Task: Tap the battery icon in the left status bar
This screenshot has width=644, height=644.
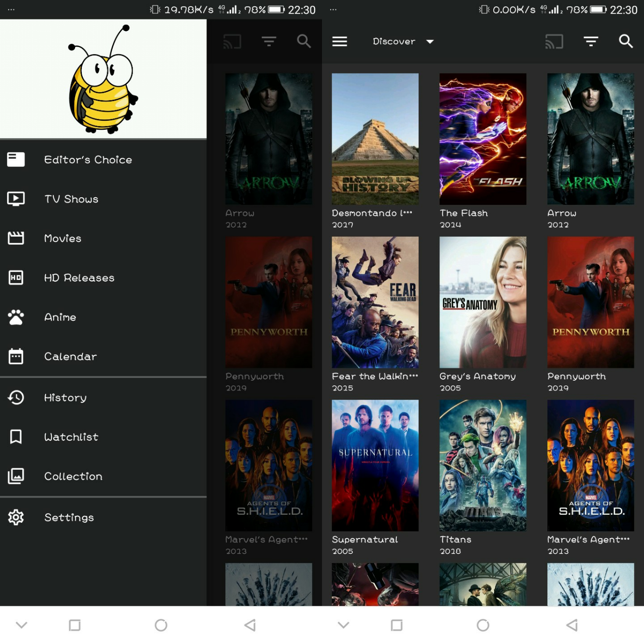Action: pos(276,10)
